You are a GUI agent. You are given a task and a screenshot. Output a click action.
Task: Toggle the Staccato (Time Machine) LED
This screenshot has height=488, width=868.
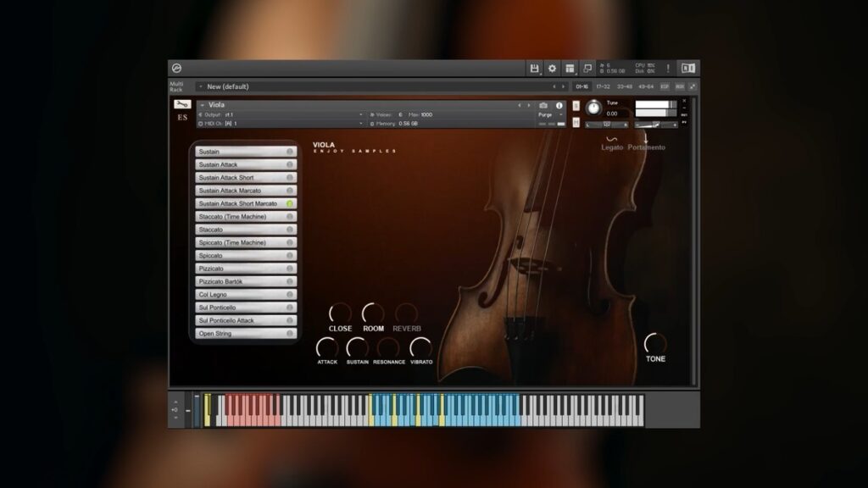coord(290,216)
